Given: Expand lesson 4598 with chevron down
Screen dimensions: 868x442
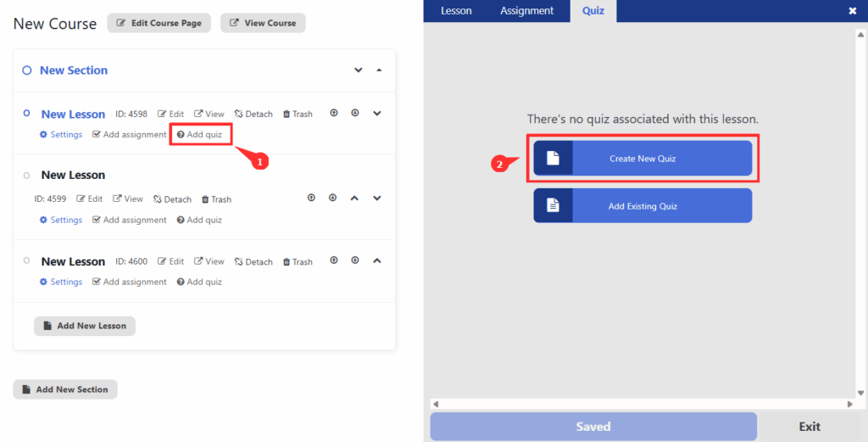Looking at the screenshot, I should click(377, 114).
